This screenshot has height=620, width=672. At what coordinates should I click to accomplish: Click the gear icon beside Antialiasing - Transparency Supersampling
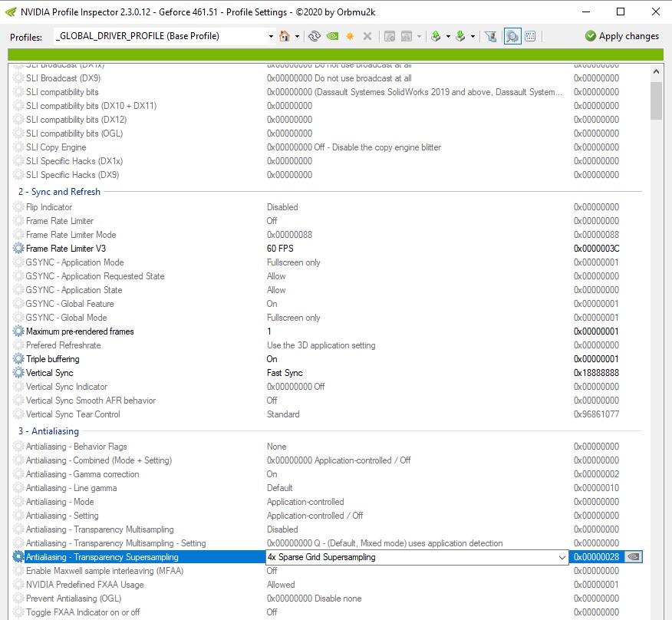pos(18,557)
